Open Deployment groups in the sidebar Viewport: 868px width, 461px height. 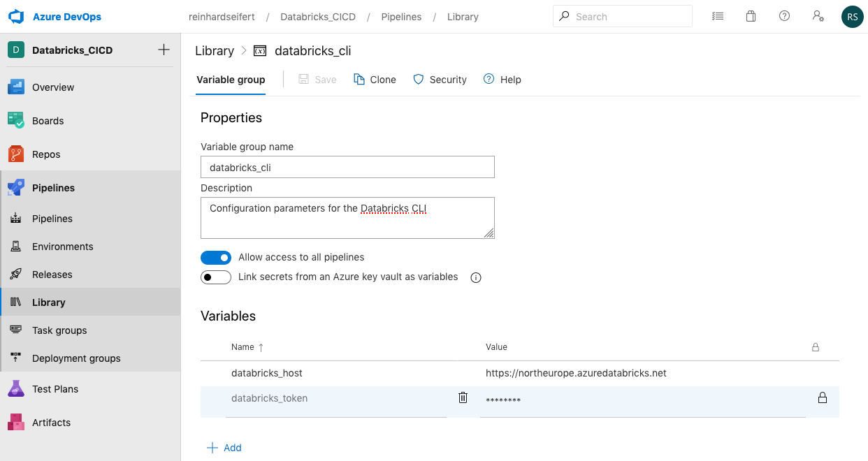[90, 358]
